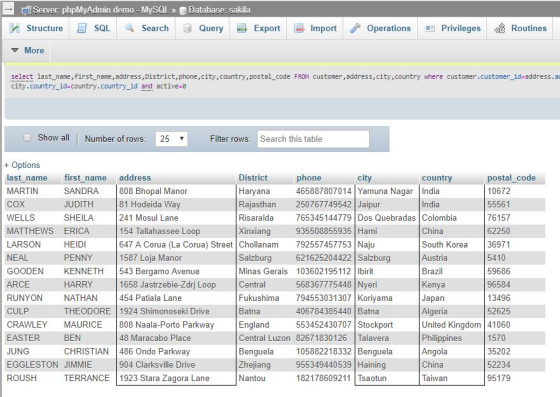
Task: Sort by first_name column header
Action: (x=85, y=178)
